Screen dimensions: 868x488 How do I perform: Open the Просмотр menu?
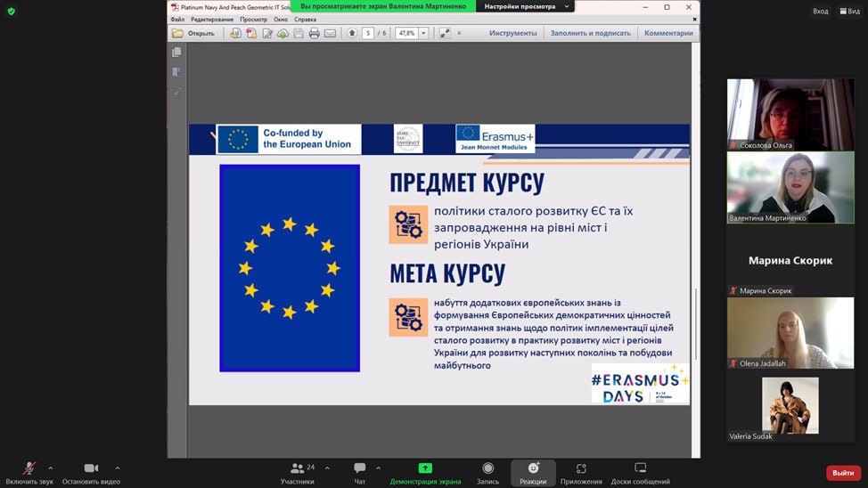coord(253,20)
